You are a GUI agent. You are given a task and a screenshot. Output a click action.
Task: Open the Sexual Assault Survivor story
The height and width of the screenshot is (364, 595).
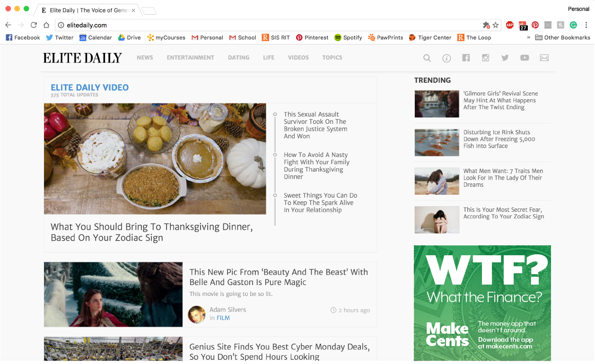(315, 125)
